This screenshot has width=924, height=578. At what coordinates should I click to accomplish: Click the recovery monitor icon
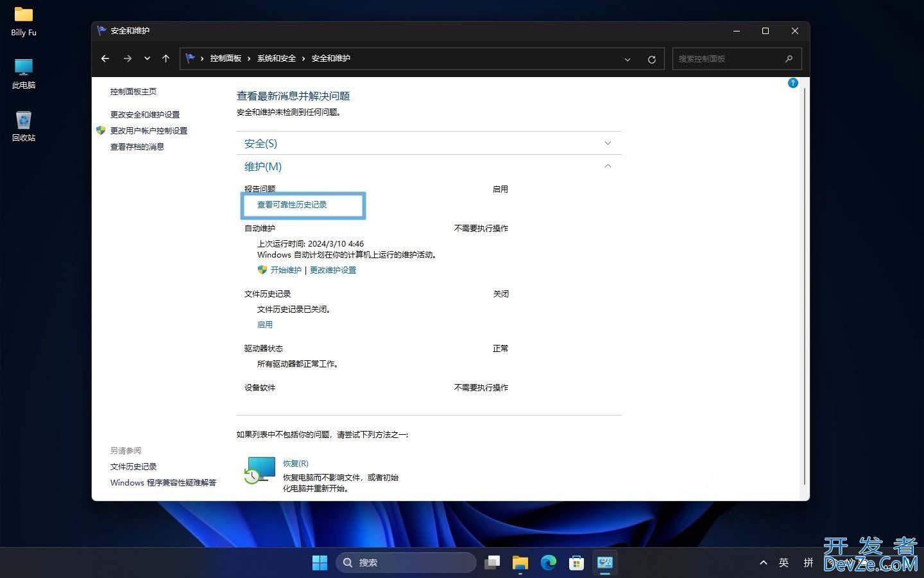click(x=260, y=470)
